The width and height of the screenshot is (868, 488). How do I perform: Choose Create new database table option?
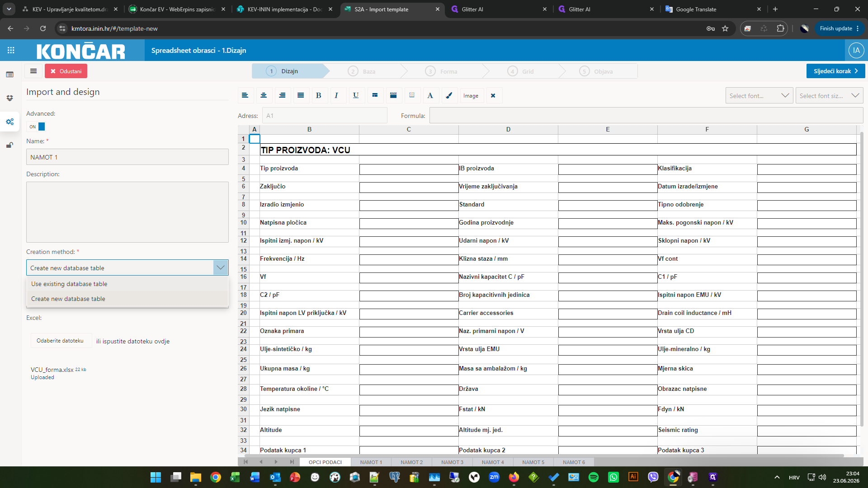[127, 299]
